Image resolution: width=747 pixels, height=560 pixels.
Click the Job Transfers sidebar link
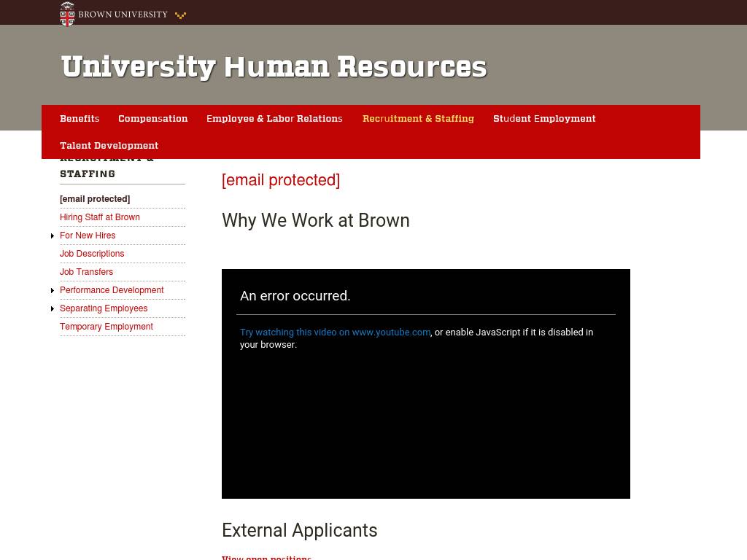(x=86, y=272)
